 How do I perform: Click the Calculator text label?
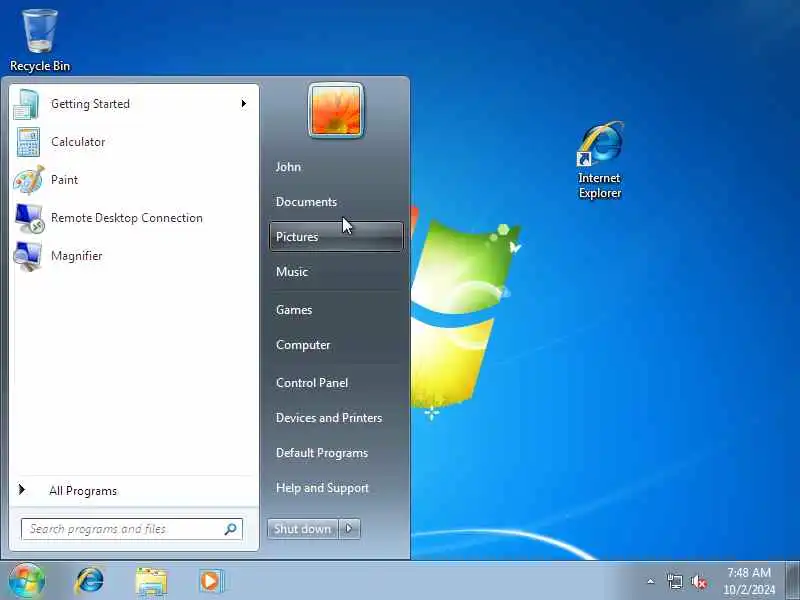tap(78, 142)
